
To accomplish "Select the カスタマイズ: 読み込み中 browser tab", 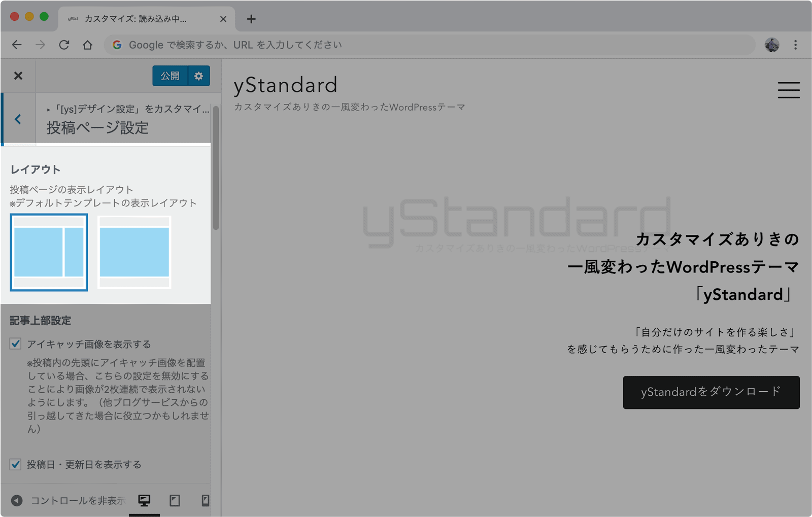I will [146, 19].
